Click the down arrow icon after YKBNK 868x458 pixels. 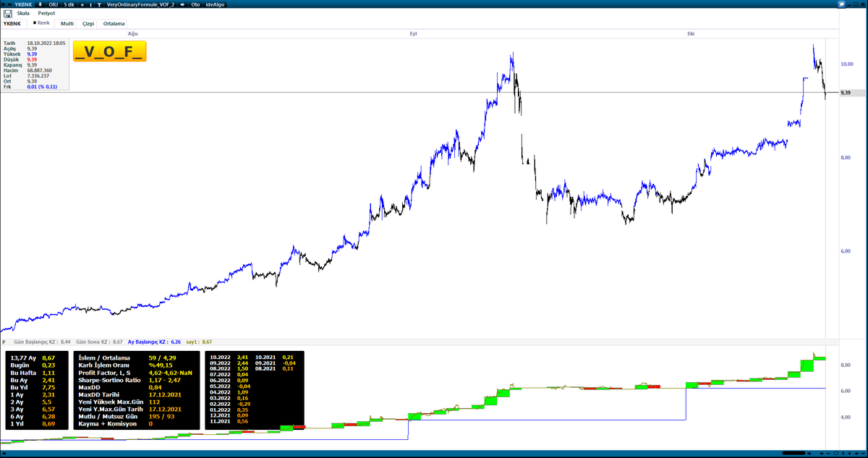(x=41, y=4)
